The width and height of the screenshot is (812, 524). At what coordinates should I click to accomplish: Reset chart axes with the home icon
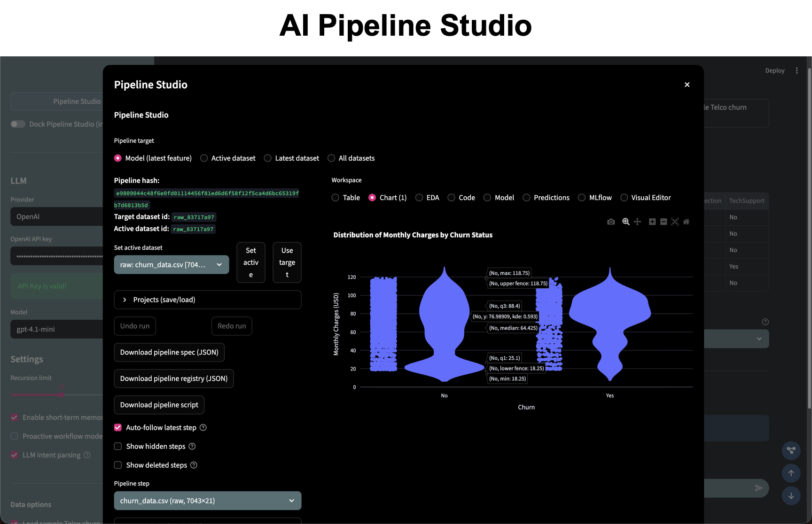pos(686,222)
